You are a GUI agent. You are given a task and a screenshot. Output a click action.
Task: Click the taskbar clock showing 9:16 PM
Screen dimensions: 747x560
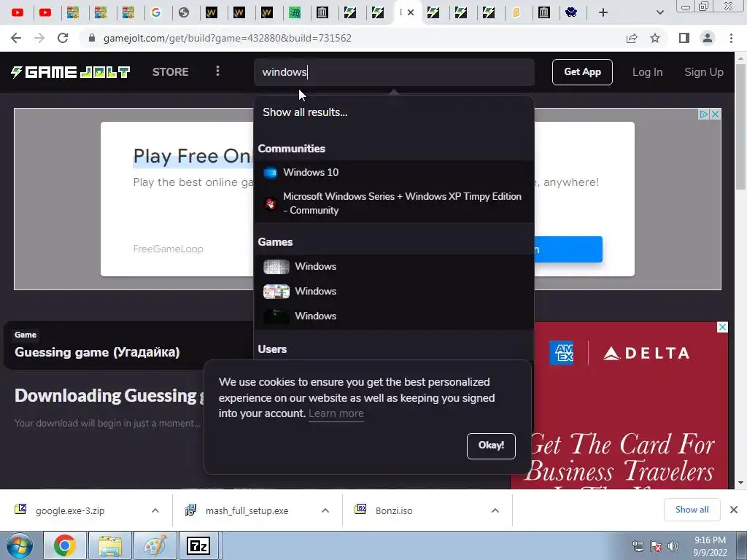(x=710, y=546)
